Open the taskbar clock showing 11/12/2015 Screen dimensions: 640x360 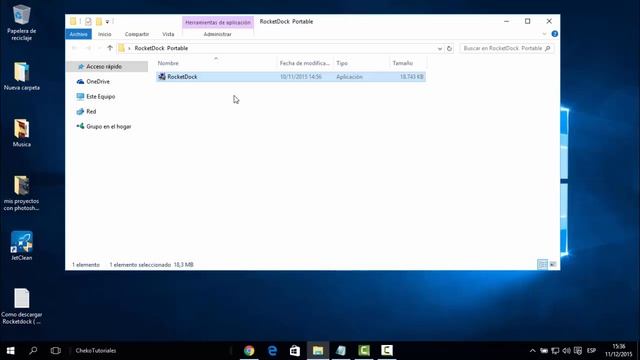click(619, 351)
